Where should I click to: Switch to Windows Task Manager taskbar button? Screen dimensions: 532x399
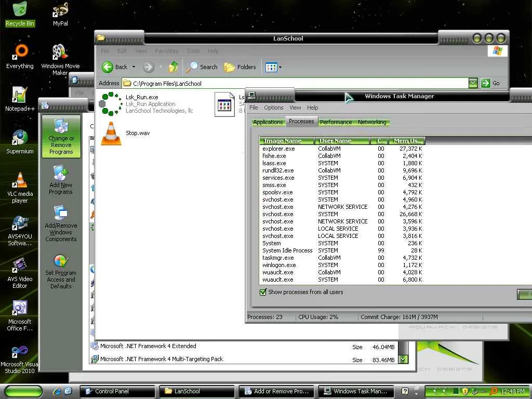356,391
